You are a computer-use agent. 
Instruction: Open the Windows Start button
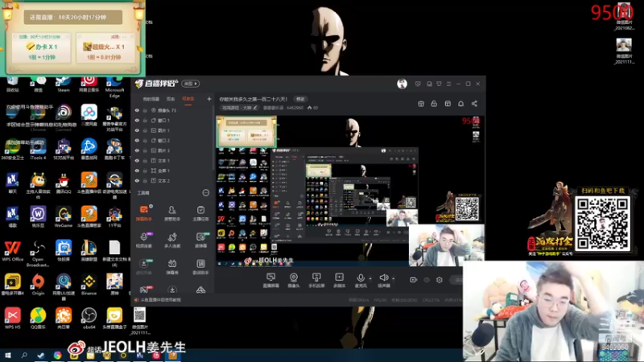[8, 356]
